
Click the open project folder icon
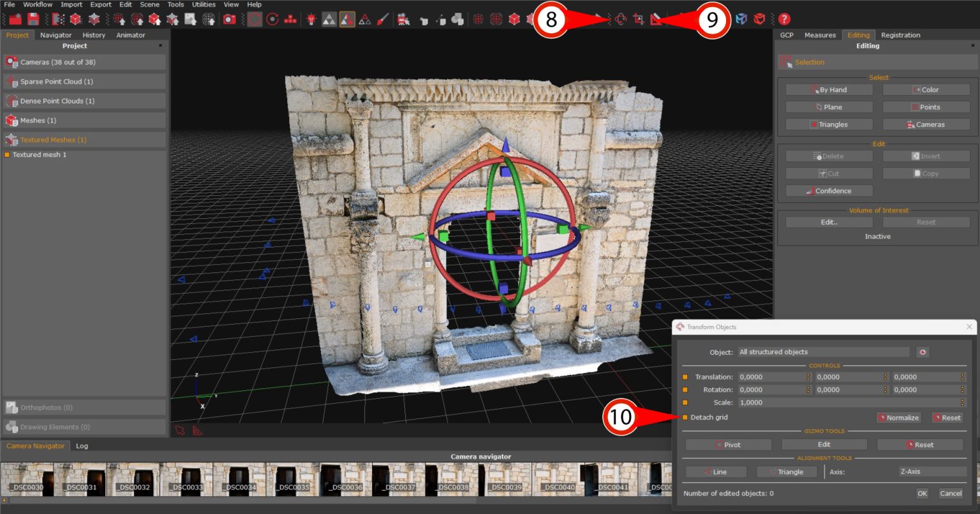(17, 19)
